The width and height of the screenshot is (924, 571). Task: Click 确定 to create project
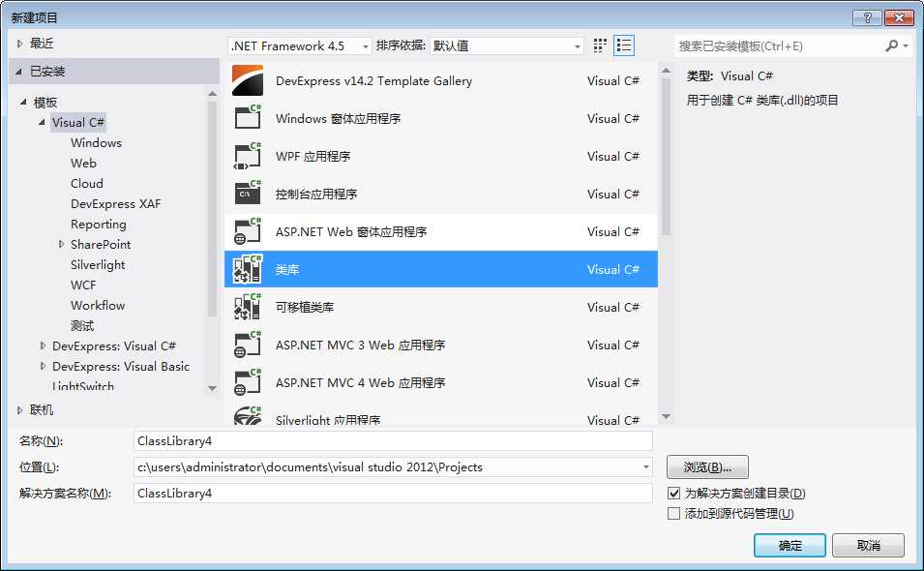click(790, 546)
